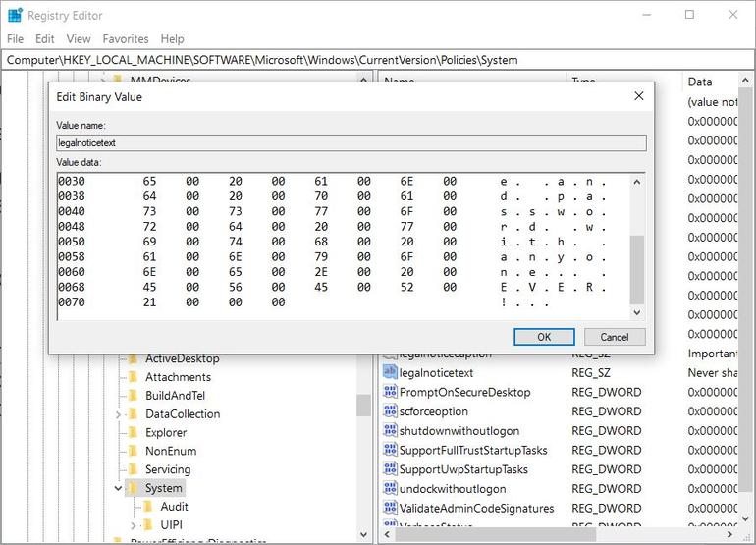Viewport: 756px width, 545px height.
Task: Open the Help menu
Action: tap(172, 39)
